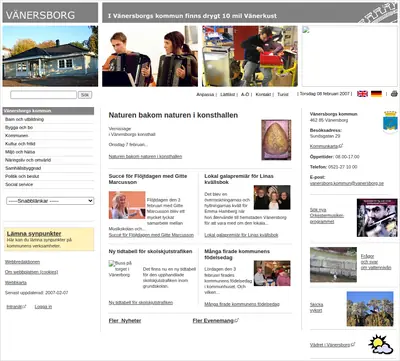Open Bygga och bo section

[49, 127]
